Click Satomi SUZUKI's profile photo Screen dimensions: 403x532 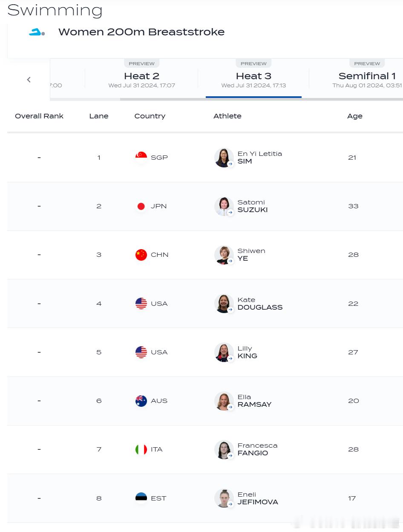point(224,206)
